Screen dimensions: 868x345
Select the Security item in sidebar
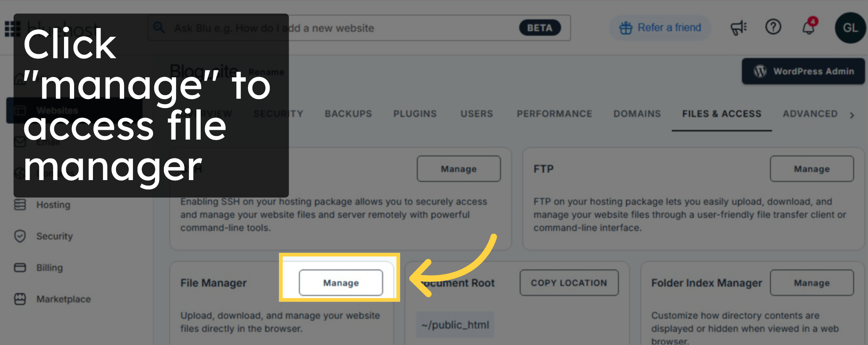(54, 236)
